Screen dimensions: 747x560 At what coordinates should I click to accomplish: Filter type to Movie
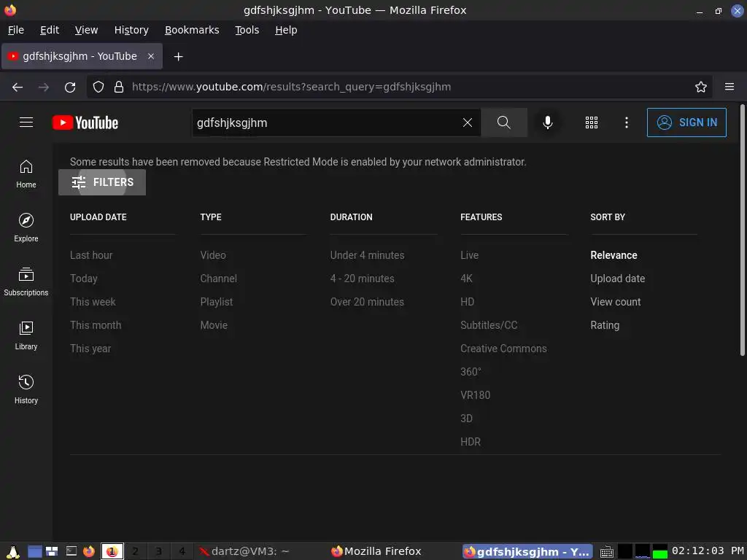(x=214, y=325)
